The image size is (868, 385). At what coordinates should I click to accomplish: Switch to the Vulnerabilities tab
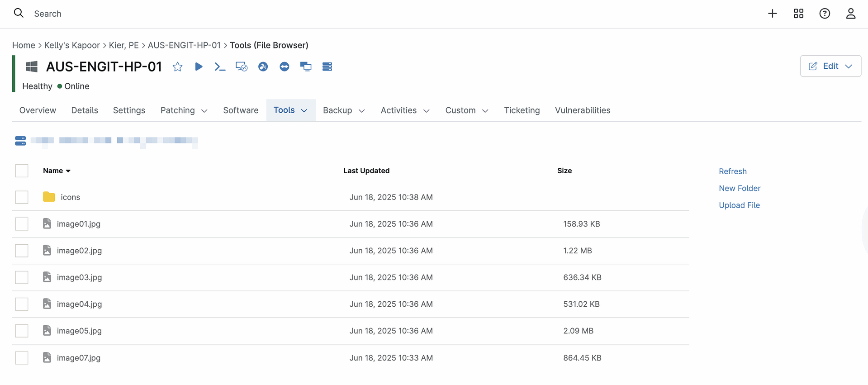coord(583,110)
